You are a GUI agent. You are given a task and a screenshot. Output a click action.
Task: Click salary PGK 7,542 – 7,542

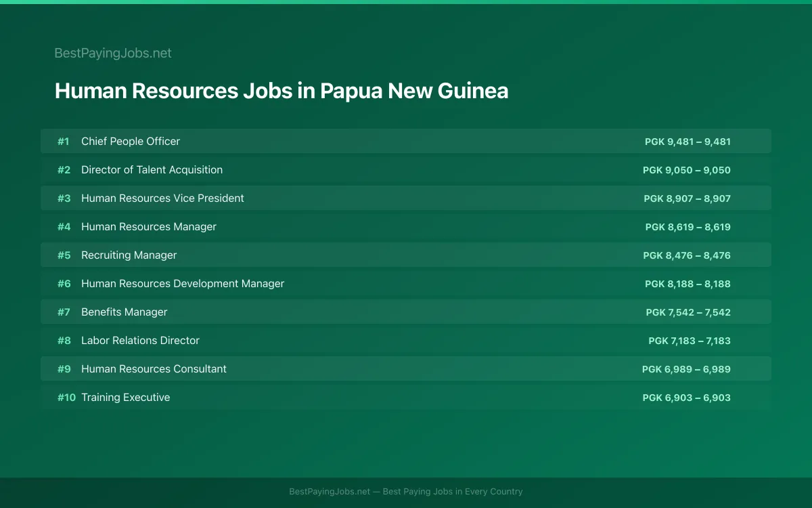click(688, 312)
